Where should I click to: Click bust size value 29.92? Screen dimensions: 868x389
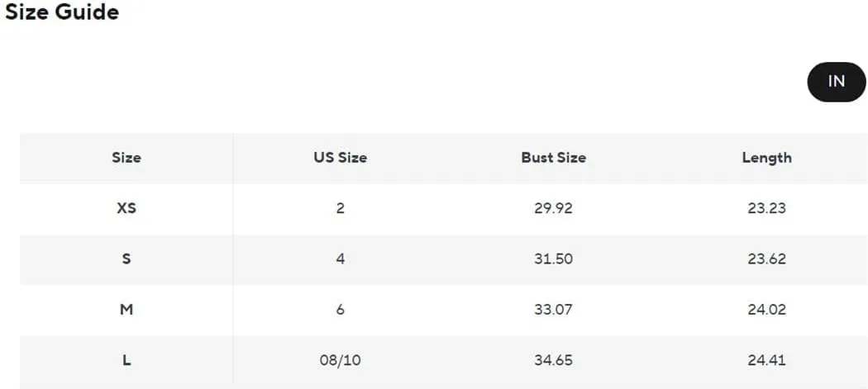pos(553,209)
